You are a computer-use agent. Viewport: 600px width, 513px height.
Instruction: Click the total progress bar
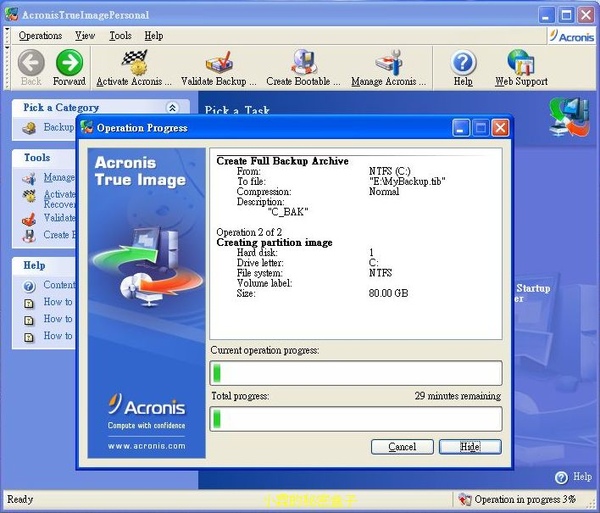pos(356,419)
